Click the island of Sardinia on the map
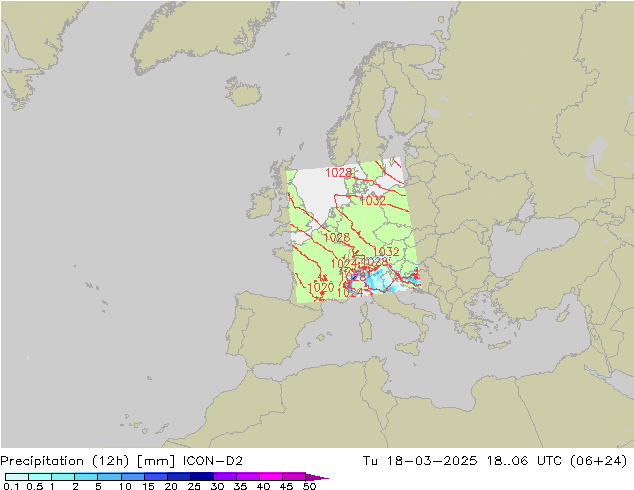Image resolution: width=634 pixels, height=490 pixels. point(366,329)
